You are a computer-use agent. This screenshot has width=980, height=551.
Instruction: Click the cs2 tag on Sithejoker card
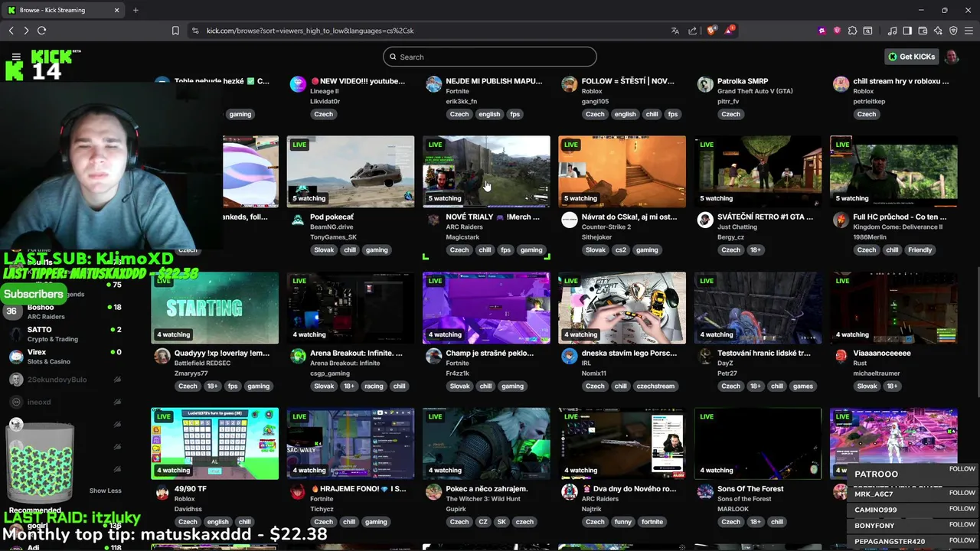pyautogui.click(x=621, y=250)
